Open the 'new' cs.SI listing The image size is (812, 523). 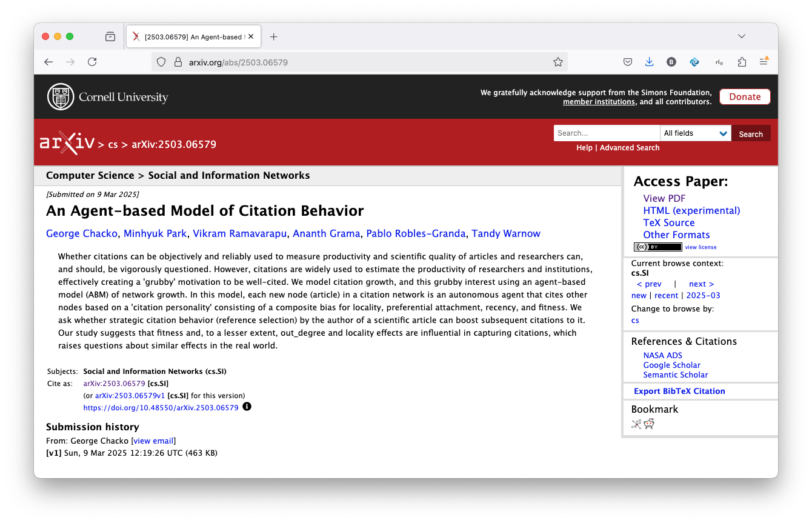point(639,296)
